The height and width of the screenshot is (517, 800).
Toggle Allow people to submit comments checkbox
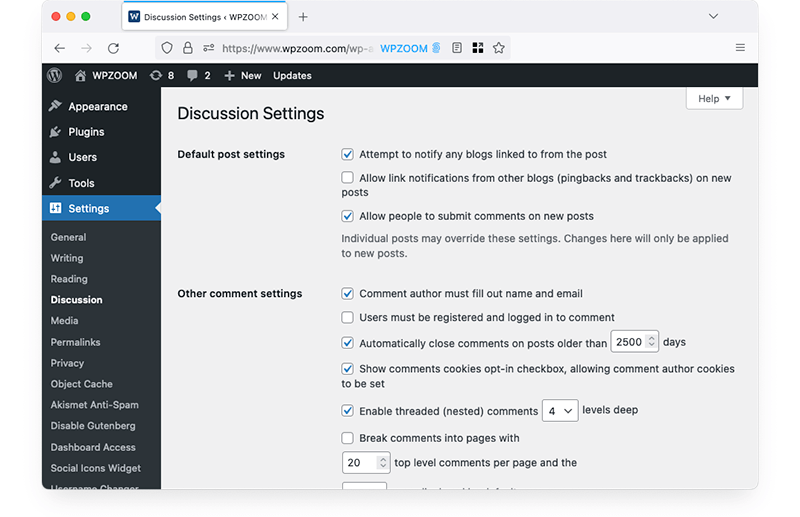coord(347,216)
